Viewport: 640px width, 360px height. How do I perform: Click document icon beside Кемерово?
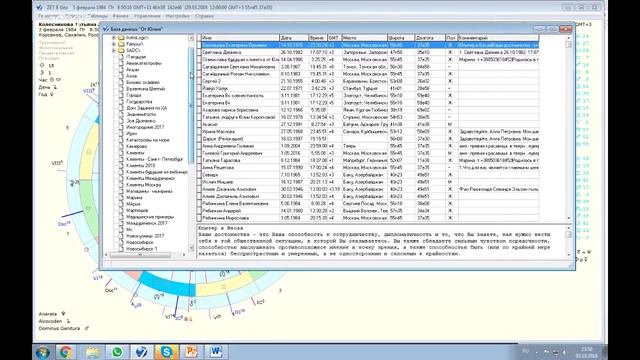[121, 146]
